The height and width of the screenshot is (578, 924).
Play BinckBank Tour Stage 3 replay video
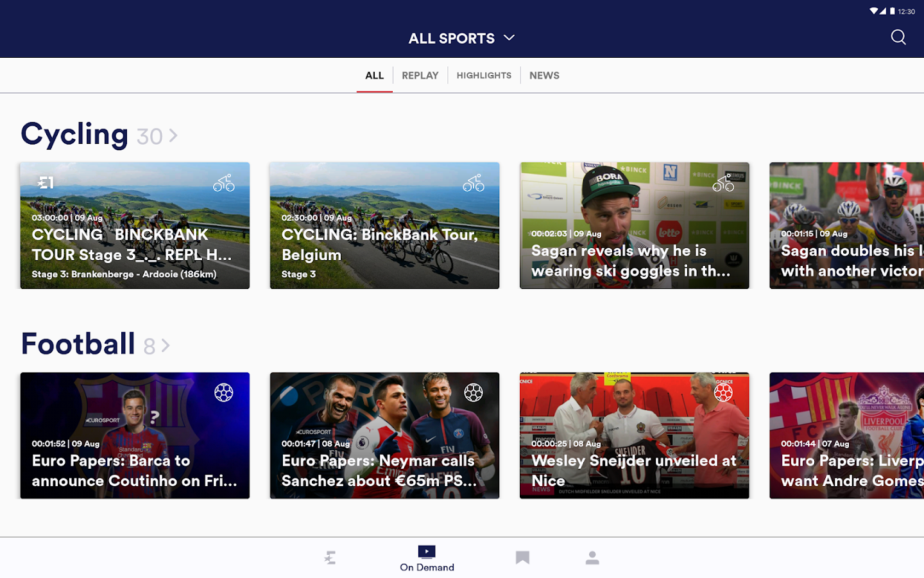pos(135,225)
